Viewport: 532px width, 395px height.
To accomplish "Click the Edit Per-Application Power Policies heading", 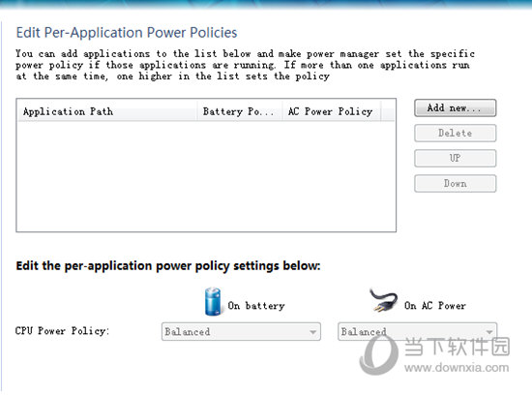I will click(127, 33).
